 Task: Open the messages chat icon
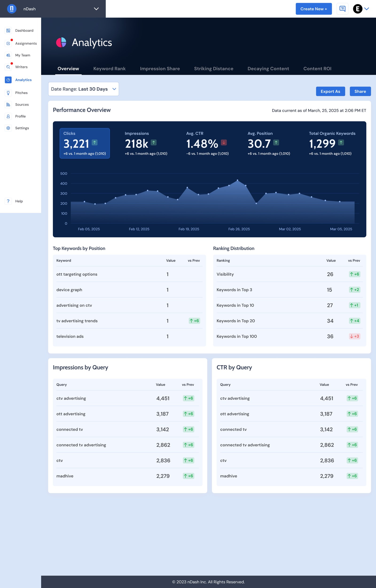[x=342, y=9]
